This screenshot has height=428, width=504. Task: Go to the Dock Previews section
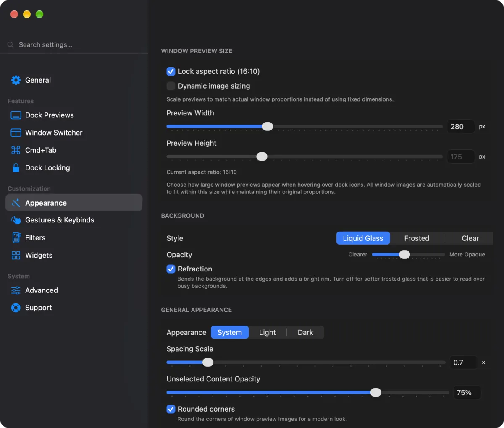click(x=74, y=115)
